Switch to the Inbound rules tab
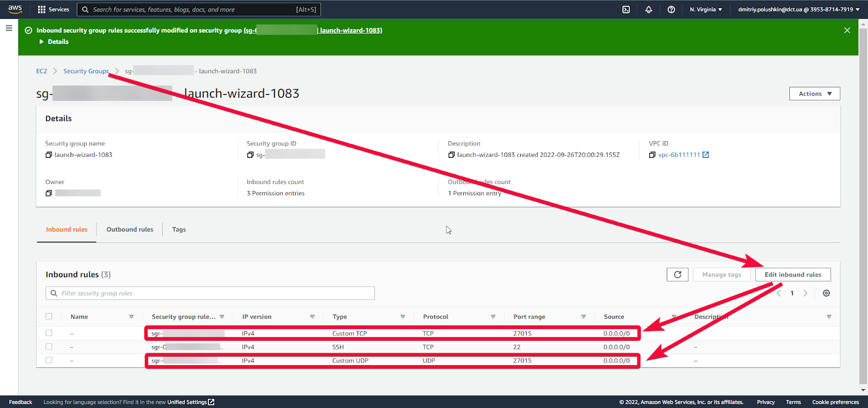868x408 pixels. coord(67,229)
